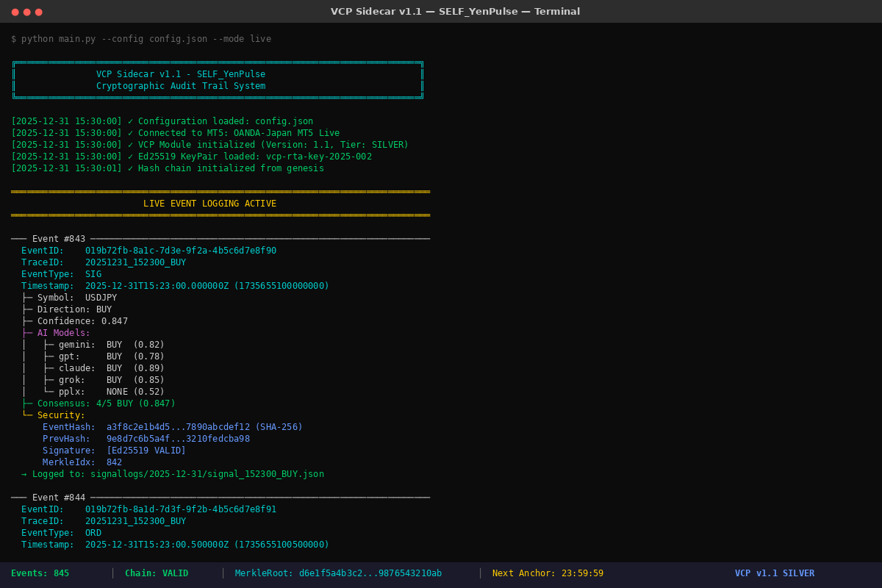
Task: Click the yellow minimize window button
Action: pos(26,12)
